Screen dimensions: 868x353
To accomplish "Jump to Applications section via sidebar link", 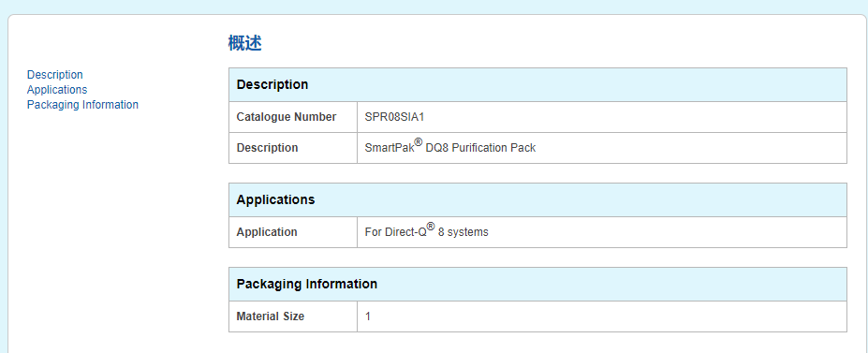I will click(57, 90).
